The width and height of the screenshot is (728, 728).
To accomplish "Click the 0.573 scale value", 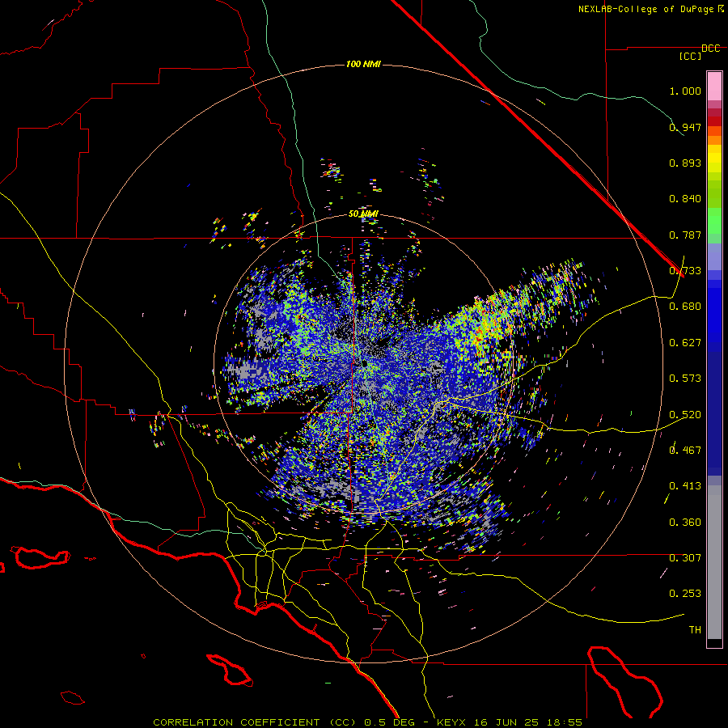I will (685, 379).
